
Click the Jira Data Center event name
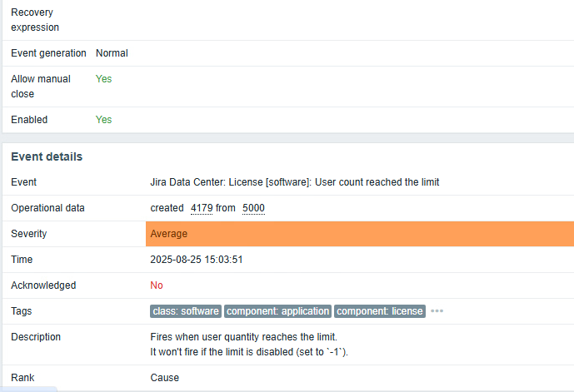coord(294,182)
